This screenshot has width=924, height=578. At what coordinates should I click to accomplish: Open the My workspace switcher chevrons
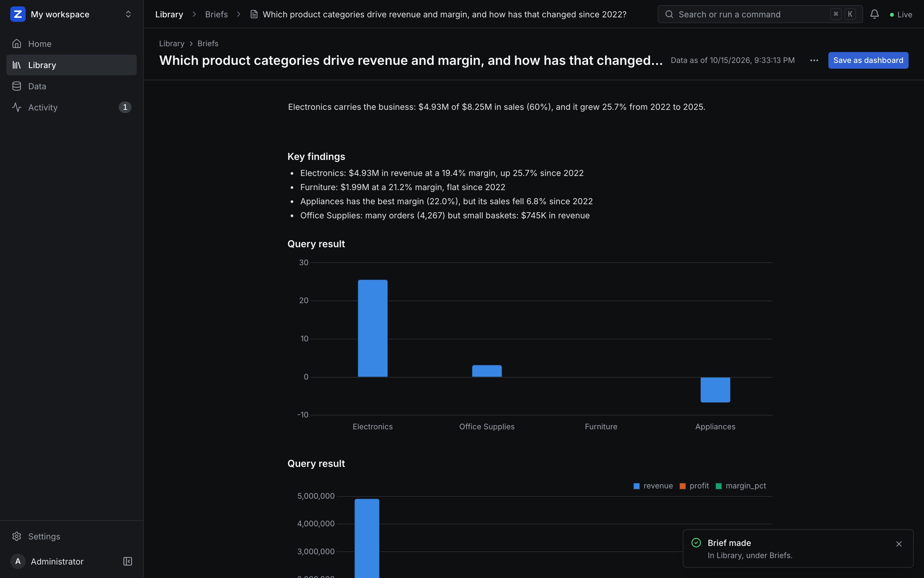click(128, 14)
